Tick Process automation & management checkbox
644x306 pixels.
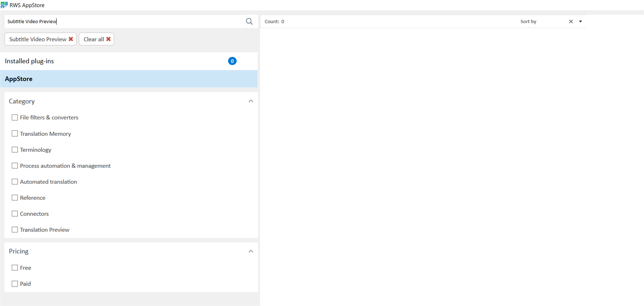[x=15, y=166]
